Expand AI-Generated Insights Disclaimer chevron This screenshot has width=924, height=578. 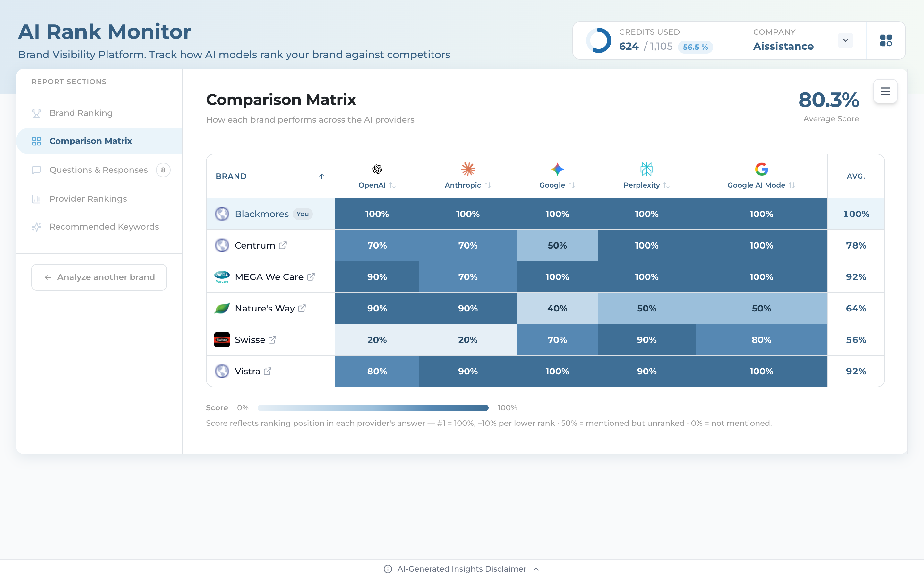click(536, 569)
